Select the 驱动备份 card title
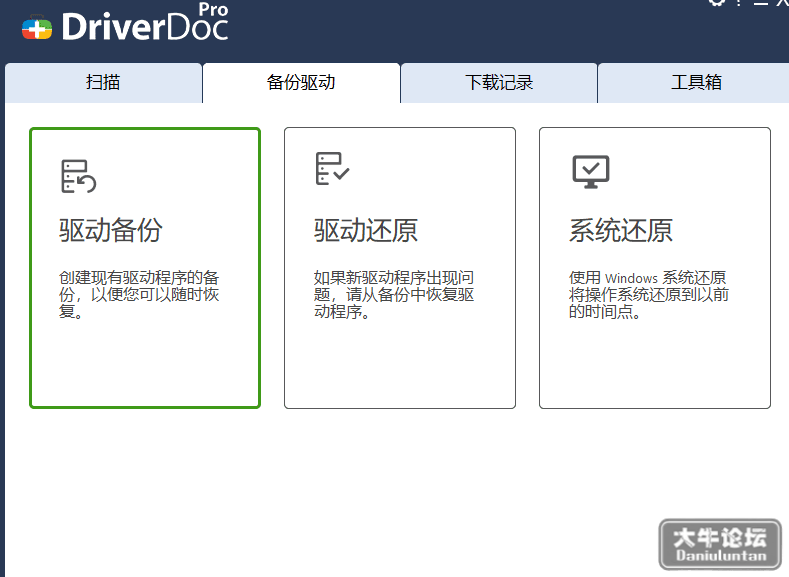Image resolution: width=789 pixels, height=577 pixels. click(x=111, y=230)
